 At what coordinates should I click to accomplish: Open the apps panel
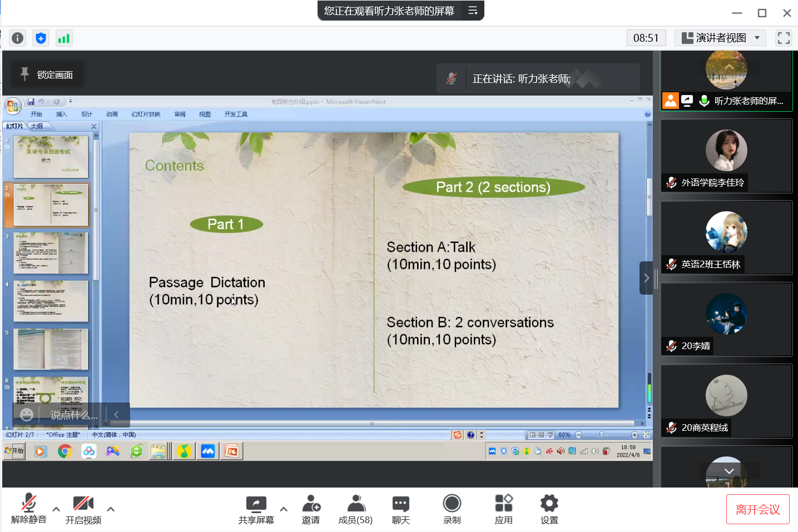coord(503,509)
